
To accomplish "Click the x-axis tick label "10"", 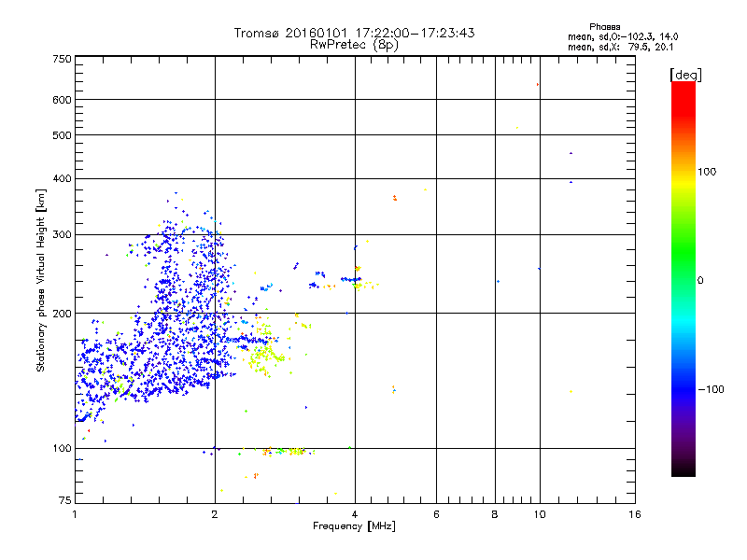I will coord(540,514).
